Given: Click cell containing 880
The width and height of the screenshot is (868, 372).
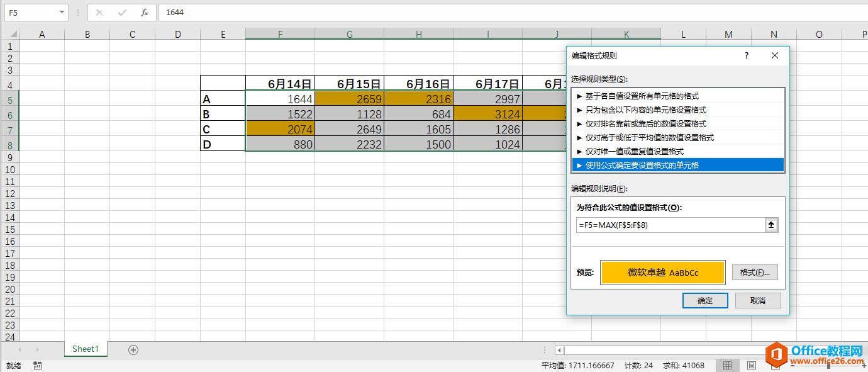Looking at the screenshot, I should tap(280, 144).
